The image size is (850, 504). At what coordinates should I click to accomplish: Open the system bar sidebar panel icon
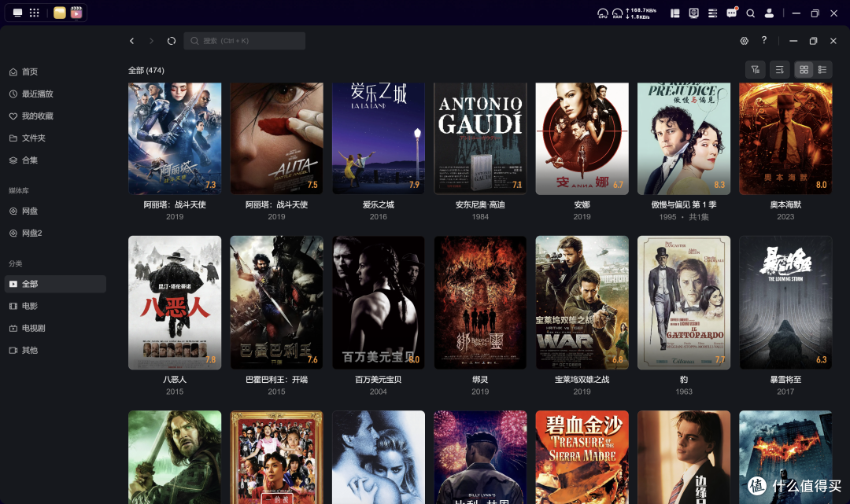point(675,13)
